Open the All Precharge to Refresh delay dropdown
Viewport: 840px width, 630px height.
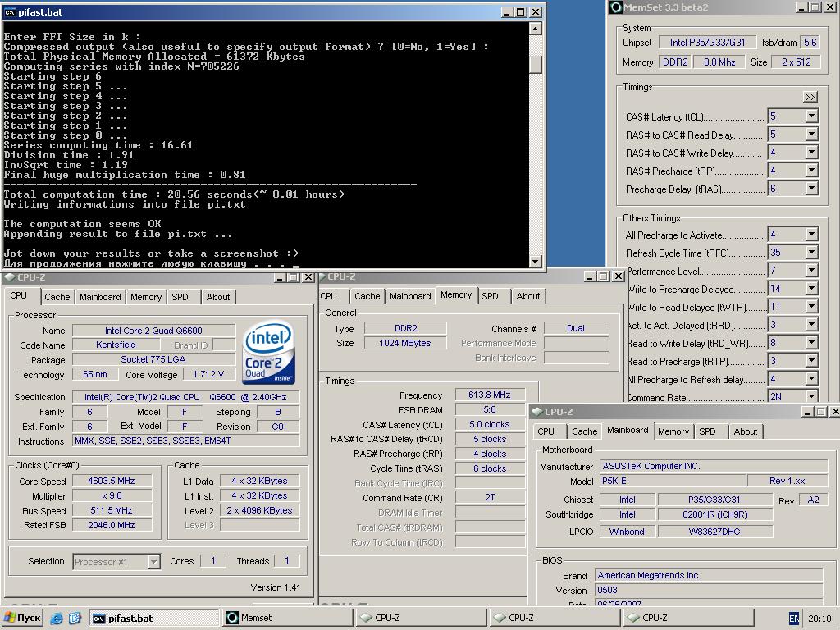811,379
